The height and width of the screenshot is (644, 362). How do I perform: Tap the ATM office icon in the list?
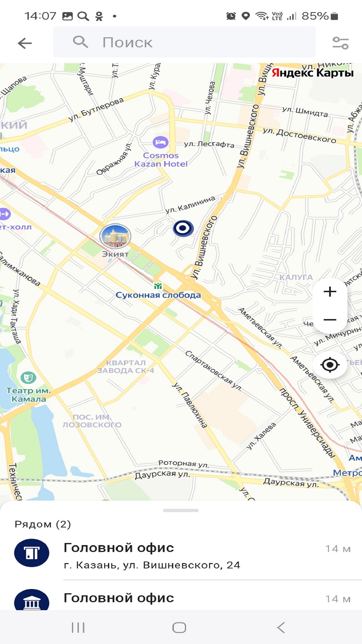click(32, 553)
